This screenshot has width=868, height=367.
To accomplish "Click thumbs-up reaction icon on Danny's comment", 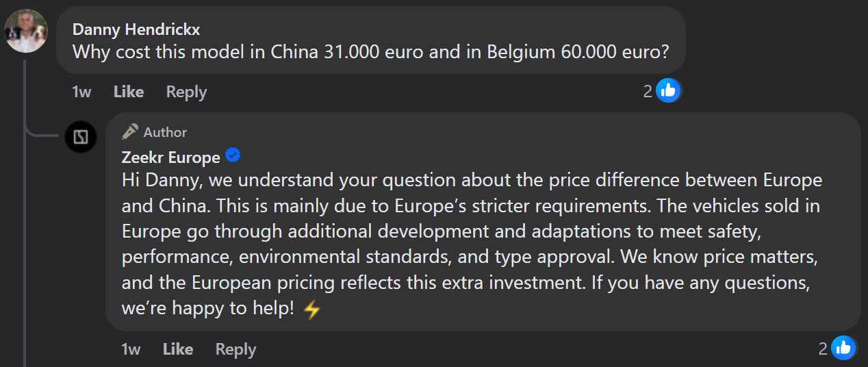I will tap(668, 90).
